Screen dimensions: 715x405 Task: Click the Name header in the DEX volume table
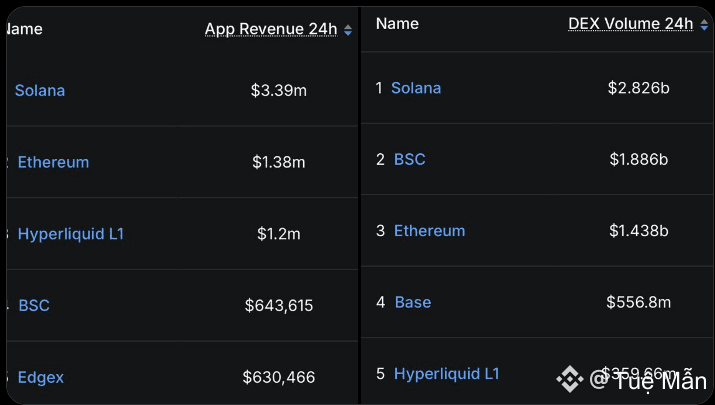coord(397,24)
